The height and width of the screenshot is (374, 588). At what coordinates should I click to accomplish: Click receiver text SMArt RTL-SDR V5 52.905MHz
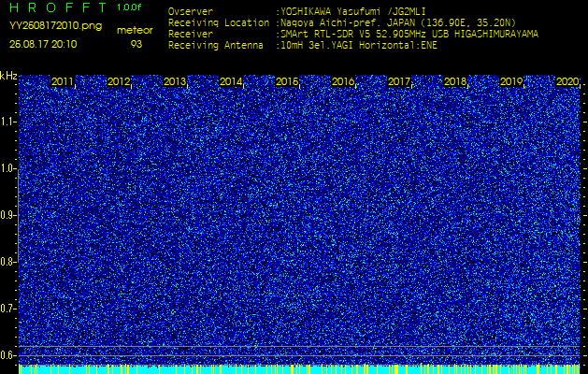[x=352, y=35]
